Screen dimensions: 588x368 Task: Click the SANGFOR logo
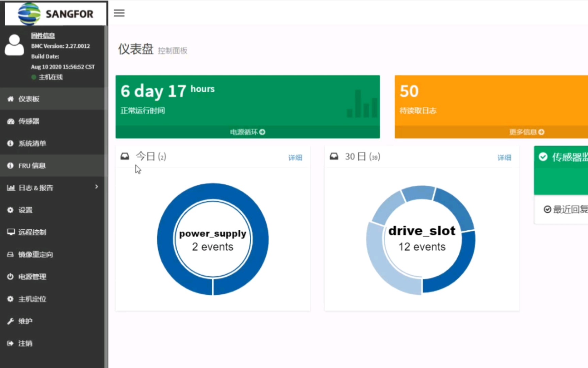[56, 14]
